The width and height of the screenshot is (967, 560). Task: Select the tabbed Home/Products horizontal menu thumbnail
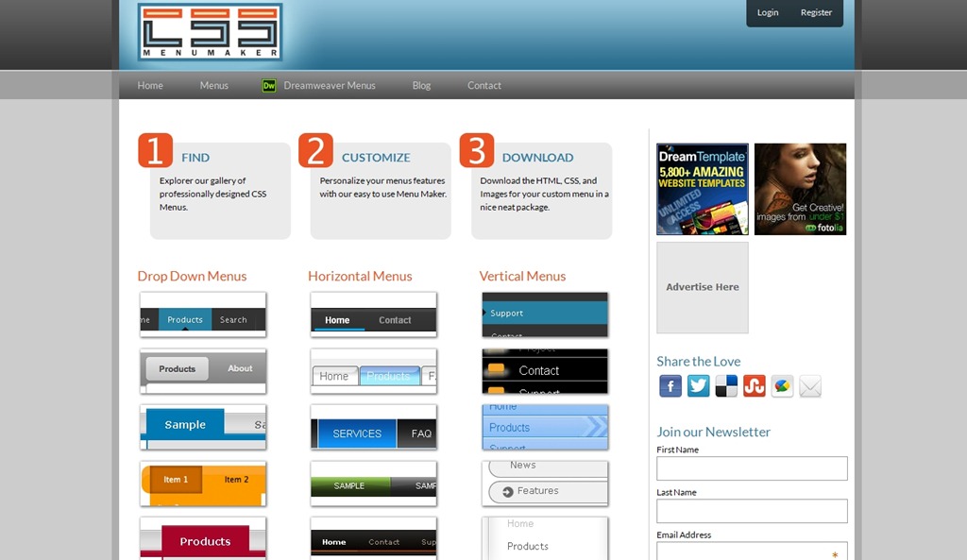(x=374, y=371)
